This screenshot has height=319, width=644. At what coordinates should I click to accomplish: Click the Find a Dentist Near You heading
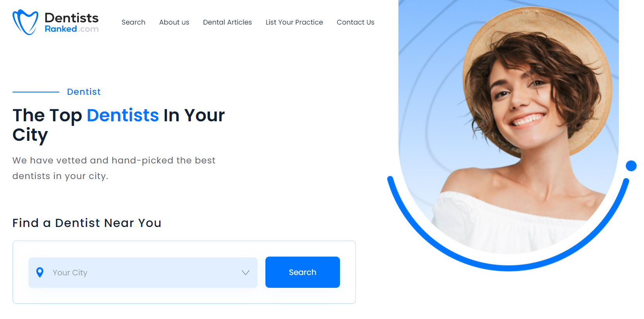(87, 223)
